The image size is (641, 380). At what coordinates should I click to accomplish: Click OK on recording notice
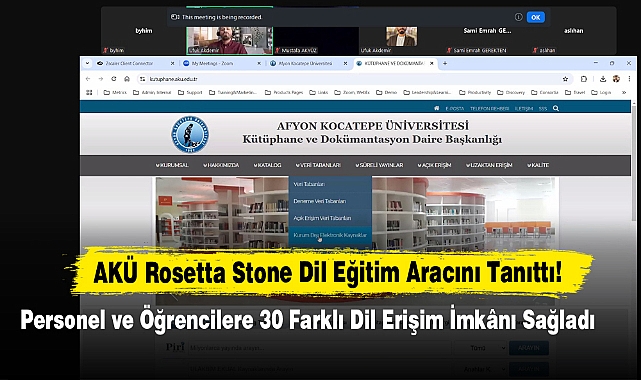click(x=536, y=17)
